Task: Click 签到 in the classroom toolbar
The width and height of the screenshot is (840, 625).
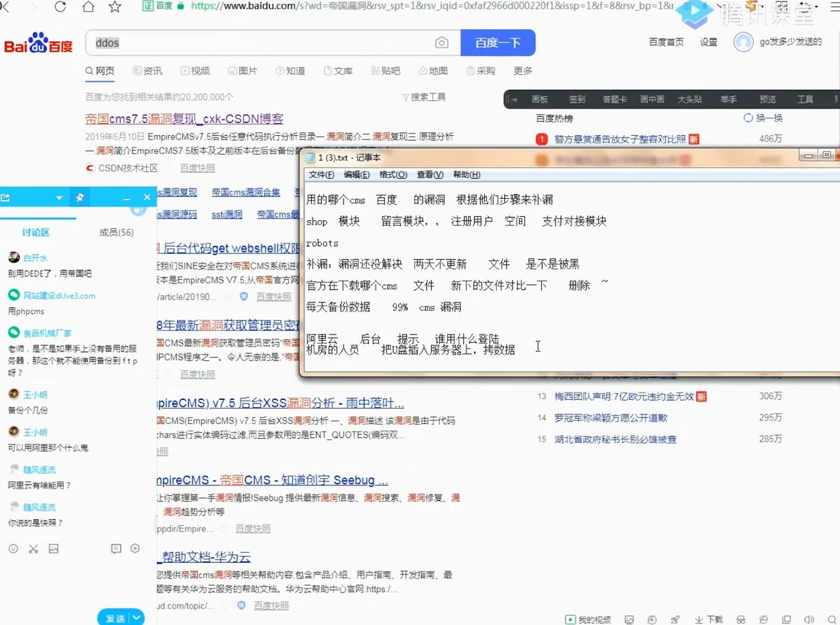Action: pos(577,99)
